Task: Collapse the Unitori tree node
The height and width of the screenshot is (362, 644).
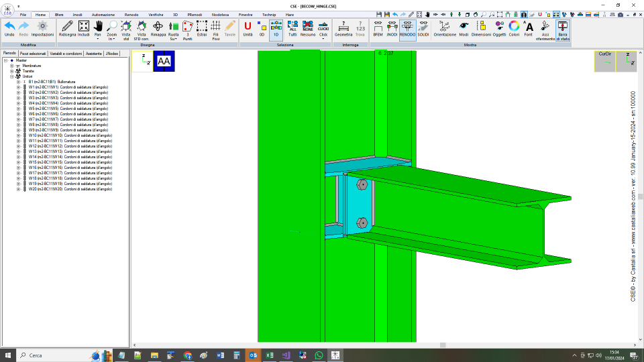Action: (12, 76)
